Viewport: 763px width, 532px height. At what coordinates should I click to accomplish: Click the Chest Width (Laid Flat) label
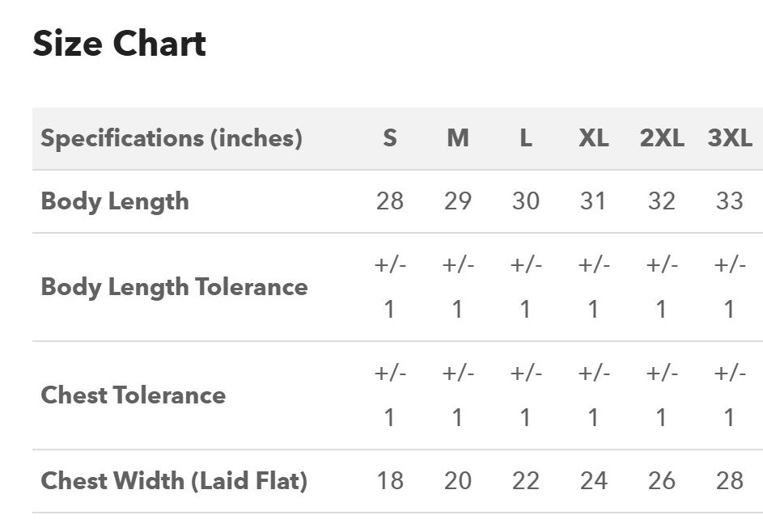click(174, 481)
